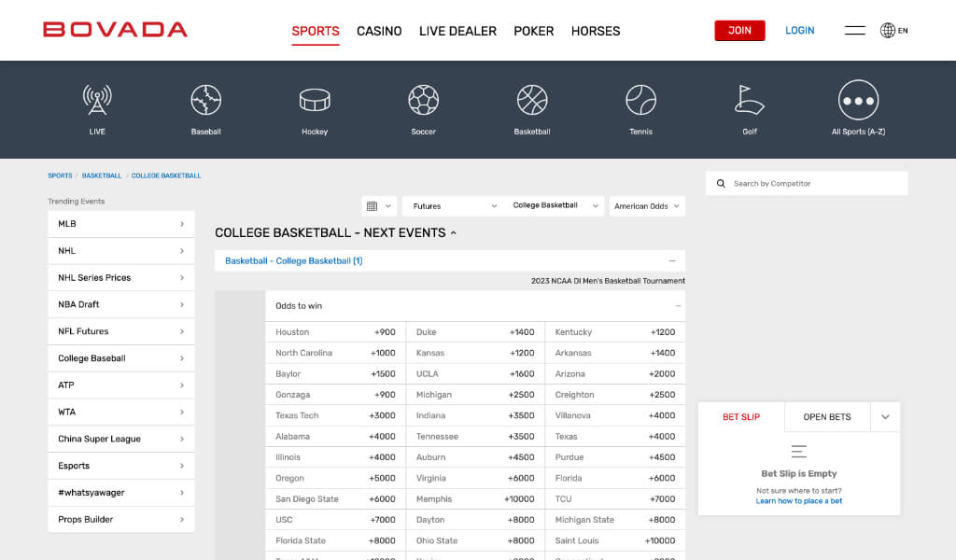Open the Futures dropdown

point(455,206)
